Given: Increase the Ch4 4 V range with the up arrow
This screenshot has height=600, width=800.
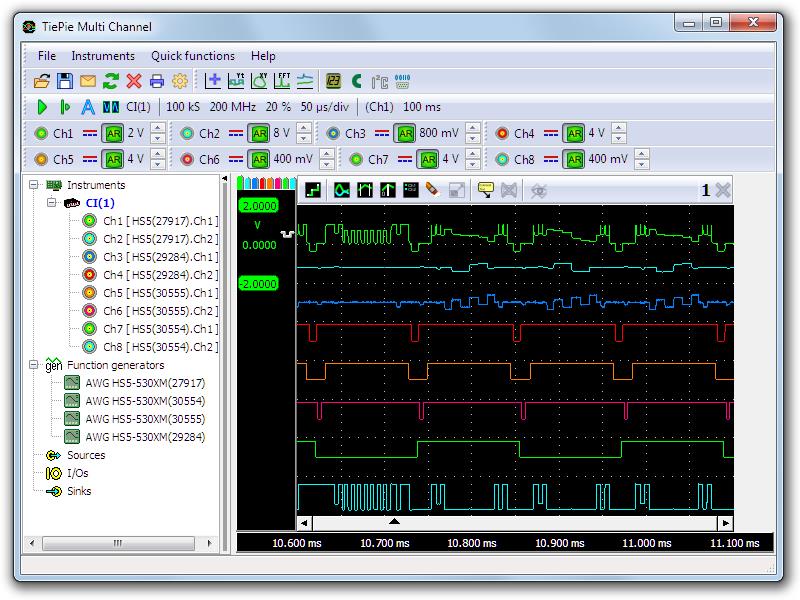Looking at the screenshot, I should 619,129.
